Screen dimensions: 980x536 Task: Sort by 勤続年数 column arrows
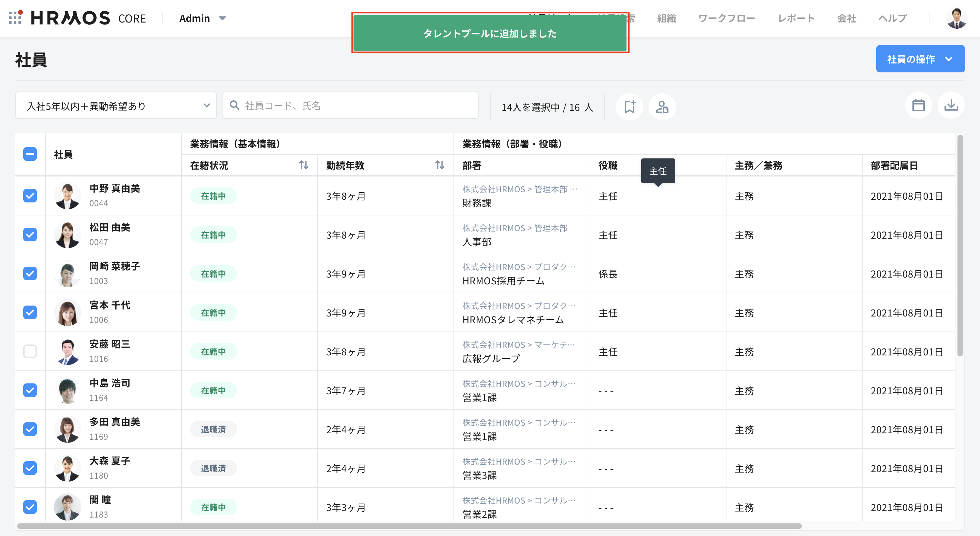coord(439,165)
